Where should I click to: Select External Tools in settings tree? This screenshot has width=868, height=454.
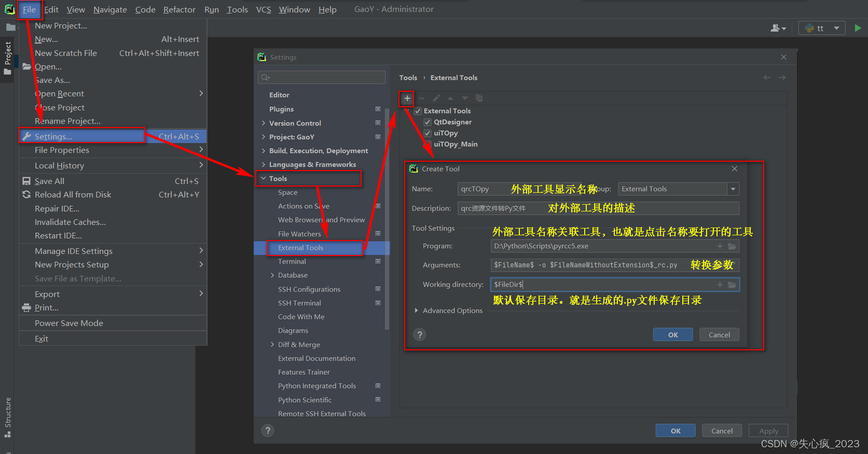322,248
